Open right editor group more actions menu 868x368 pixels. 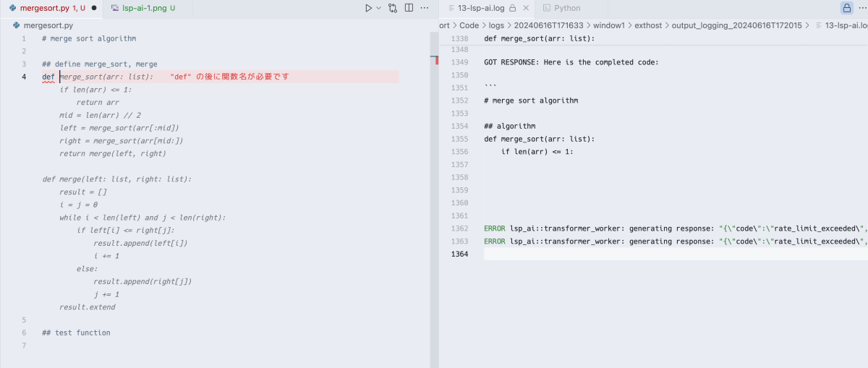coord(862,8)
